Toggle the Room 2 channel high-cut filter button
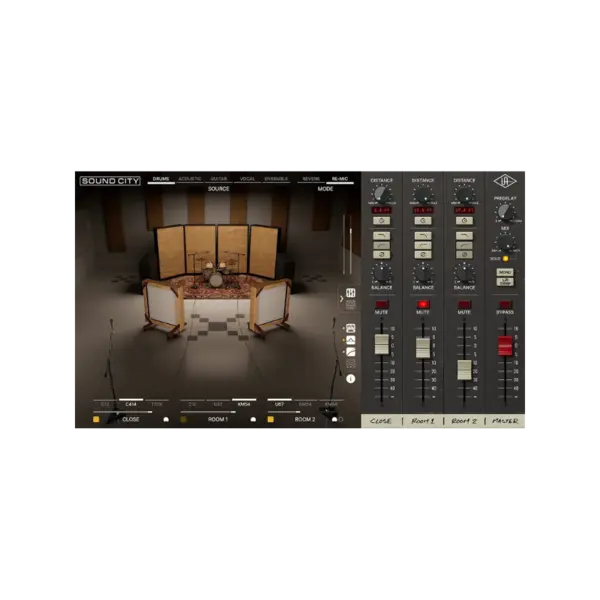This screenshot has height=600, width=600. [x=464, y=236]
